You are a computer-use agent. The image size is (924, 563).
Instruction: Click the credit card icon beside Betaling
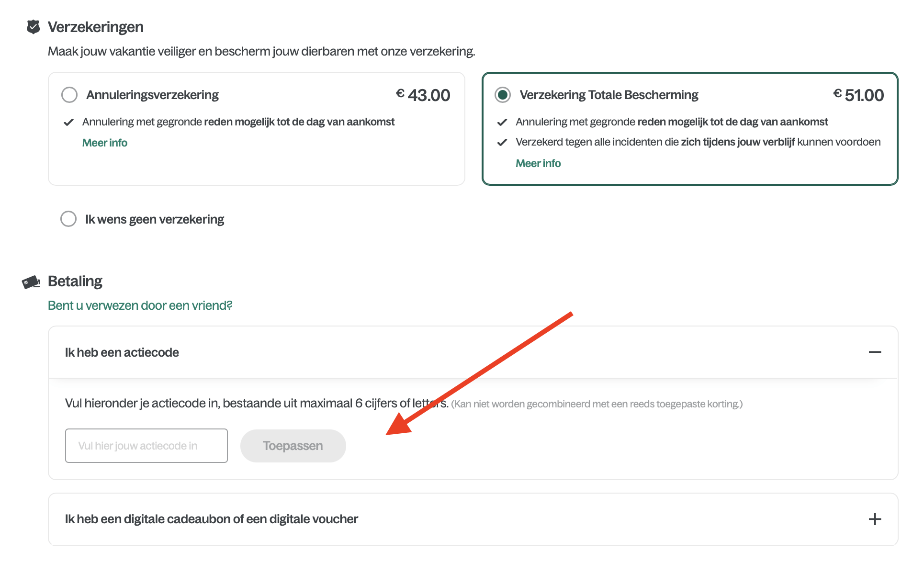click(31, 282)
